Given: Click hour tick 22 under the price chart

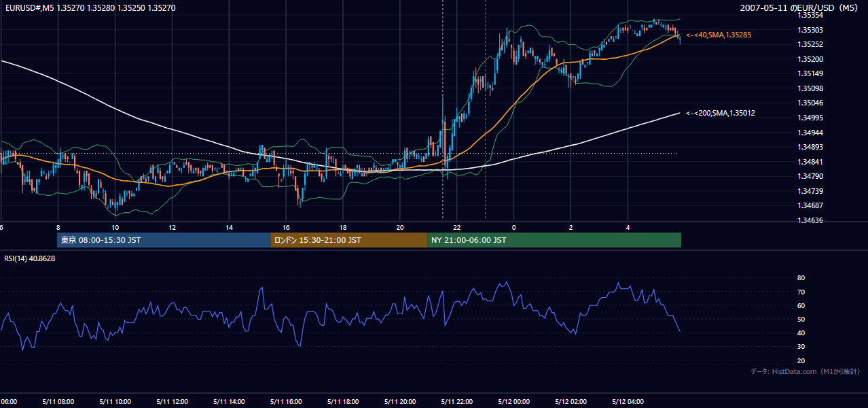Looking at the screenshot, I should click(x=457, y=228).
